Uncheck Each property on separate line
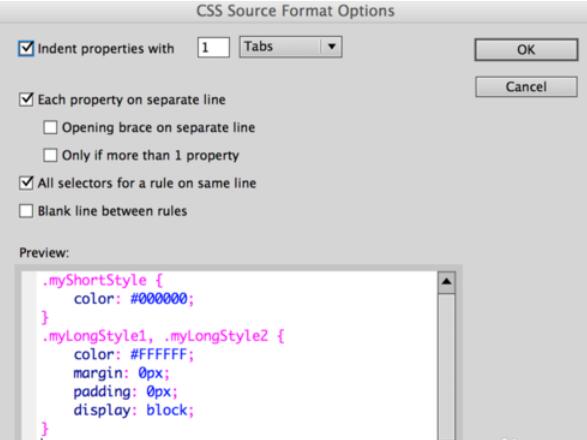 pyautogui.click(x=26, y=100)
